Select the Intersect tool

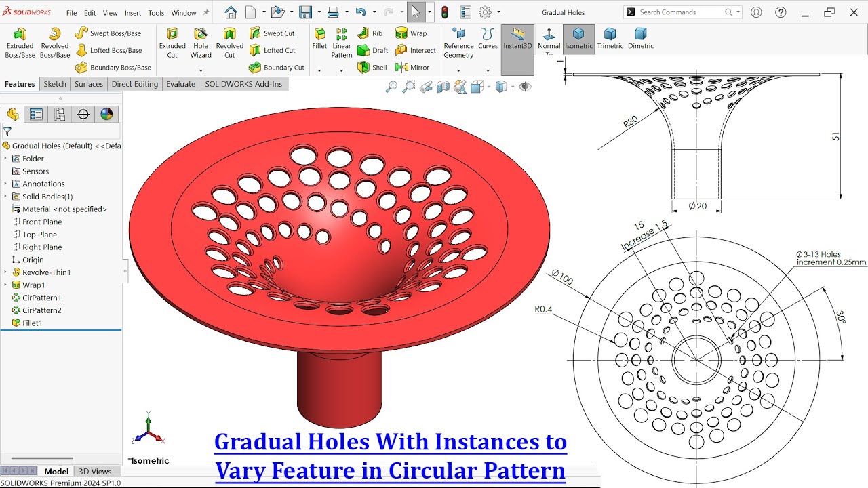[x=416, y=50]
